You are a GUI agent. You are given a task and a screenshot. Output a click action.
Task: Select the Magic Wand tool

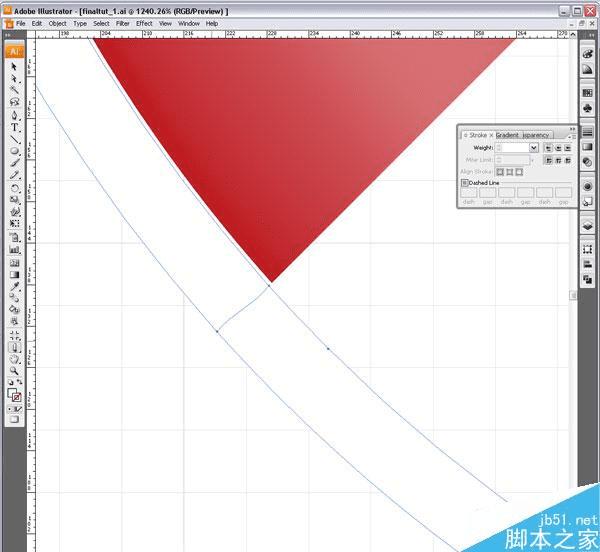14,90
